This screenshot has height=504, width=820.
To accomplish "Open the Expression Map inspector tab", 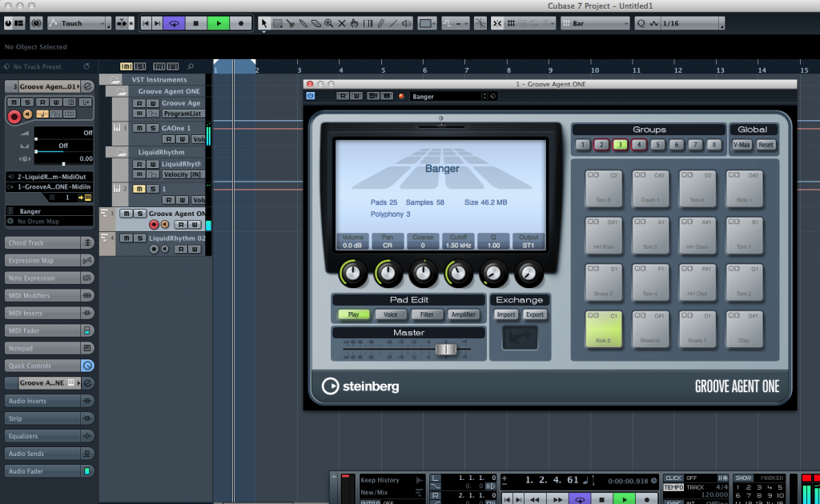I will [49, 260].
